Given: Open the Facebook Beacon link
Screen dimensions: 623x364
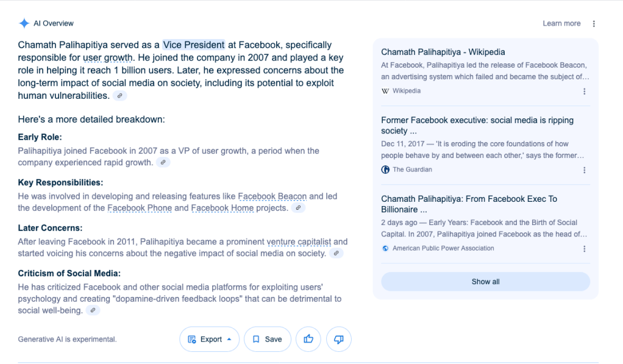Looking at the screenshot, I should 272,196.
